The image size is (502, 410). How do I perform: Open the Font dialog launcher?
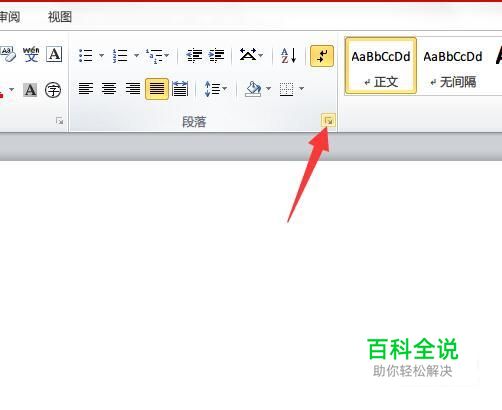coord(60,121)
